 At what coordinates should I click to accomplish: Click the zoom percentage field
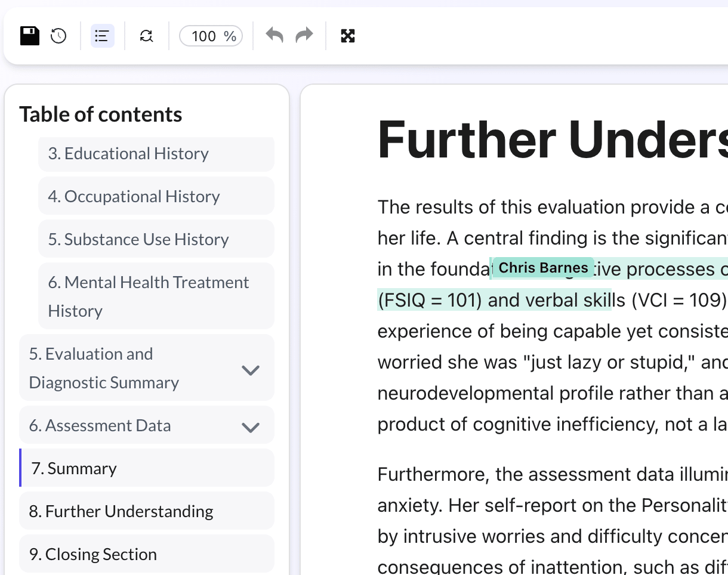pyautogui.click(x=211, y=36)
